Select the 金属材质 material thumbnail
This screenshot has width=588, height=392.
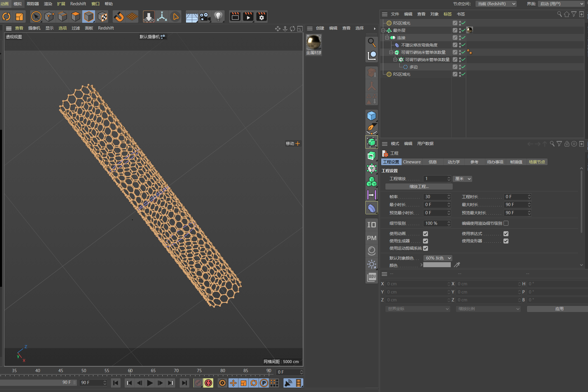[x=314, y=42]
